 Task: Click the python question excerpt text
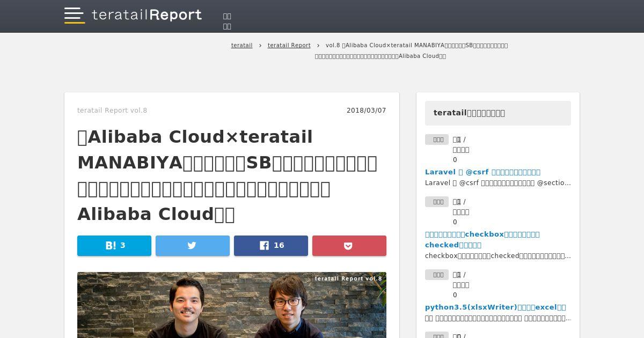pos(498,318)
